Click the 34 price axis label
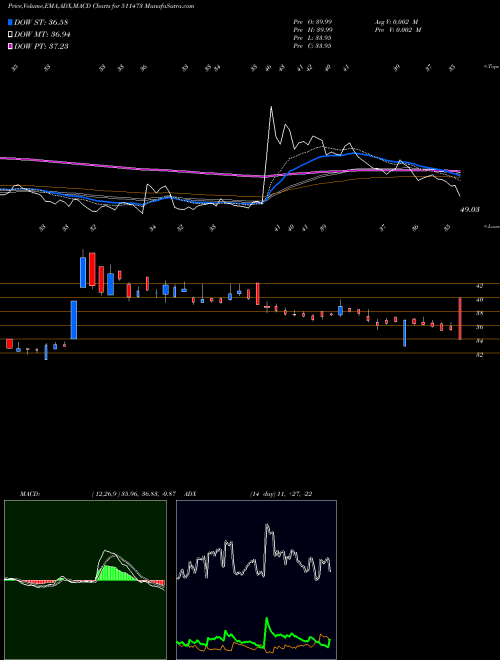This screenshot has width=500, height=660. pyautogui.click(x=479, y=341)
